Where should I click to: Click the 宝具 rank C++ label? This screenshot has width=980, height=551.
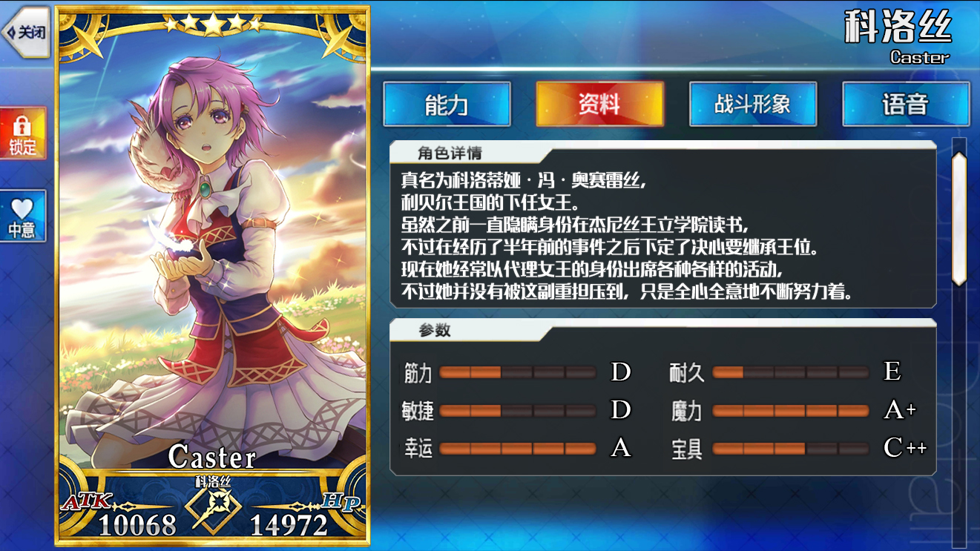(905, 448)
